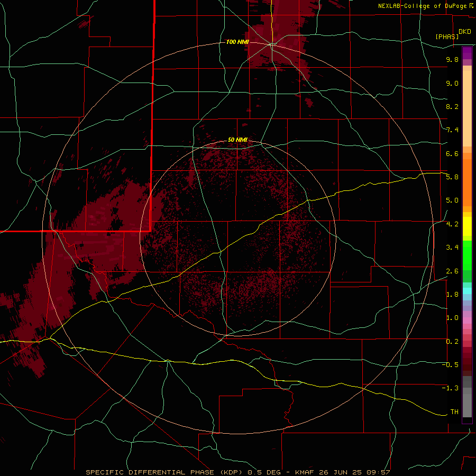Click the 5.8 value on color scale
The image size is (476, 476).
pos(452,177)
